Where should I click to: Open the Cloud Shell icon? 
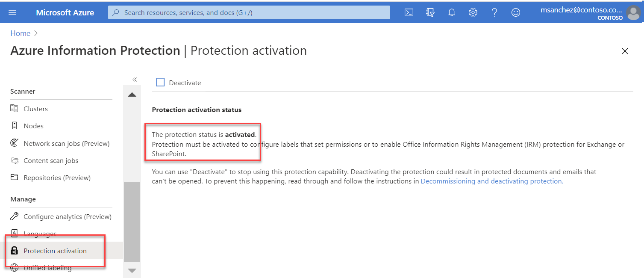[409, 12]
